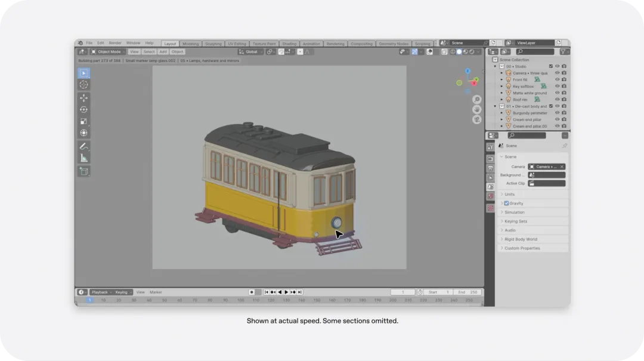This screenshot has height=361, width=644.
Task: Pick the Annotate tool
Action: [84, 146]
